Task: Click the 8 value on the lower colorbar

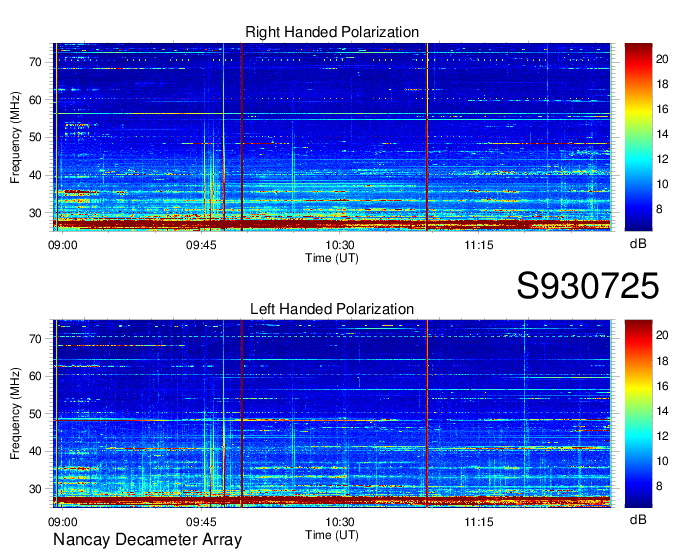Action: tap(659, 486)
